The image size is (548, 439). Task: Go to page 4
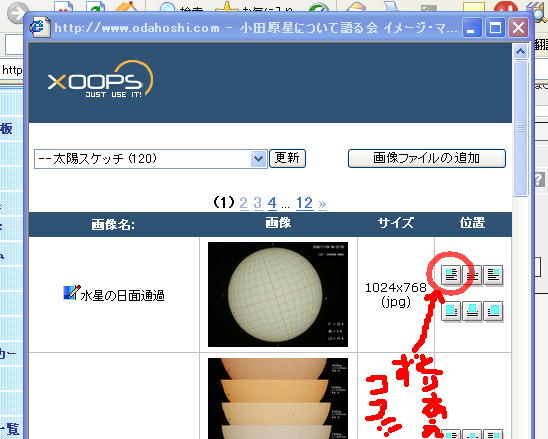[272, 203]
